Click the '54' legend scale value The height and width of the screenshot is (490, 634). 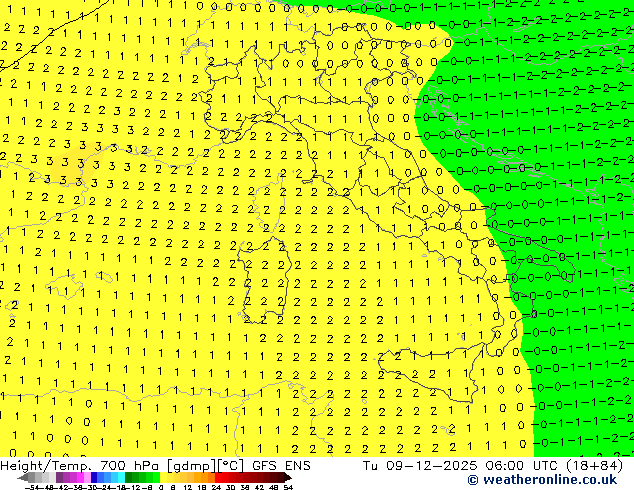(x=287, y=487)
